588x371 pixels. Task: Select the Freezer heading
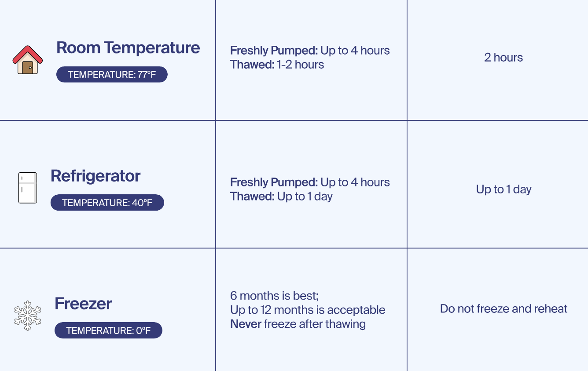[x=83, y=304]
